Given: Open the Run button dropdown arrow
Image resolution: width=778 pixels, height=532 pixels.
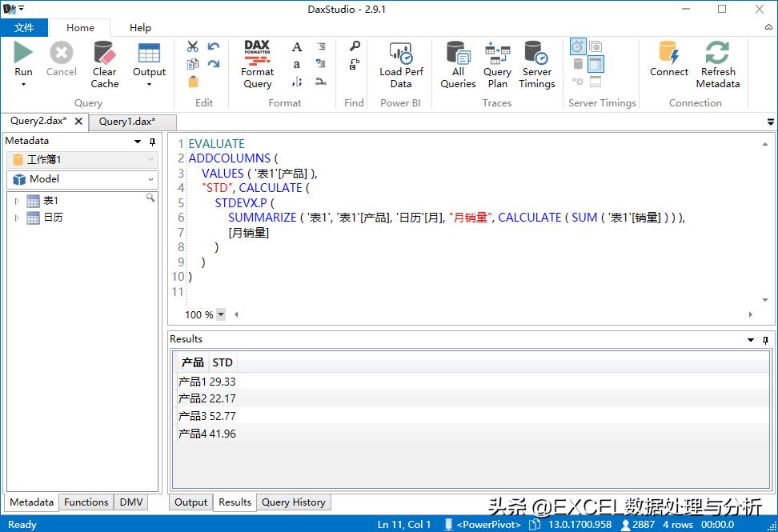Looking at the screenshot, I should click(23, 85).
